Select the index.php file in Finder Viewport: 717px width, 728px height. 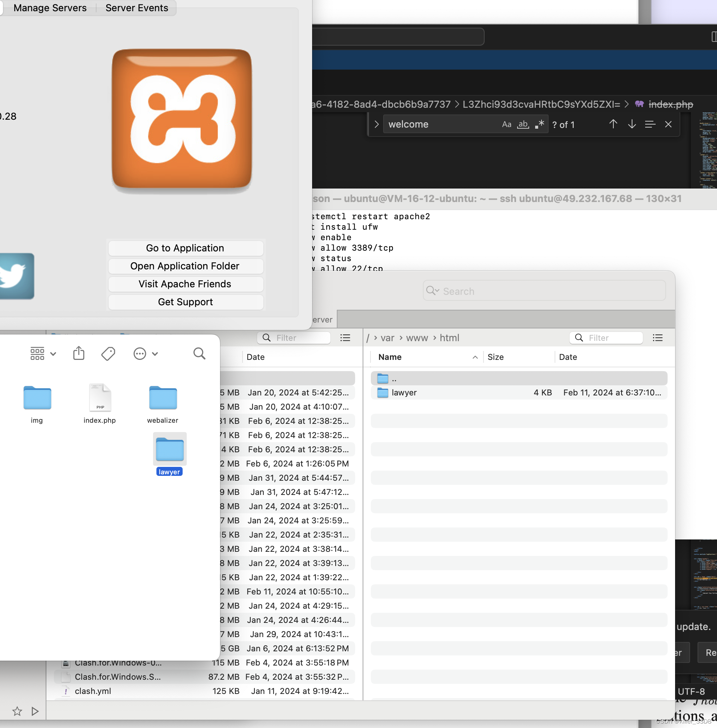coord(100,404)
